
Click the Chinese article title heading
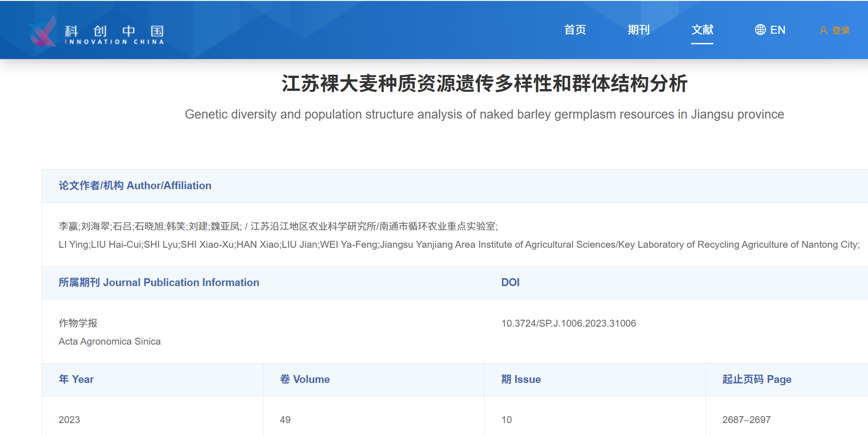point(484,84)
